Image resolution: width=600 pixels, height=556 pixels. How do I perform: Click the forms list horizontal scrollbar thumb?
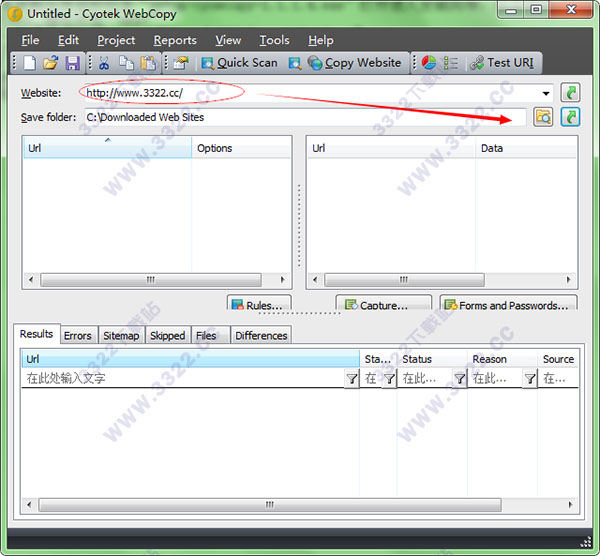coord(404,279)
